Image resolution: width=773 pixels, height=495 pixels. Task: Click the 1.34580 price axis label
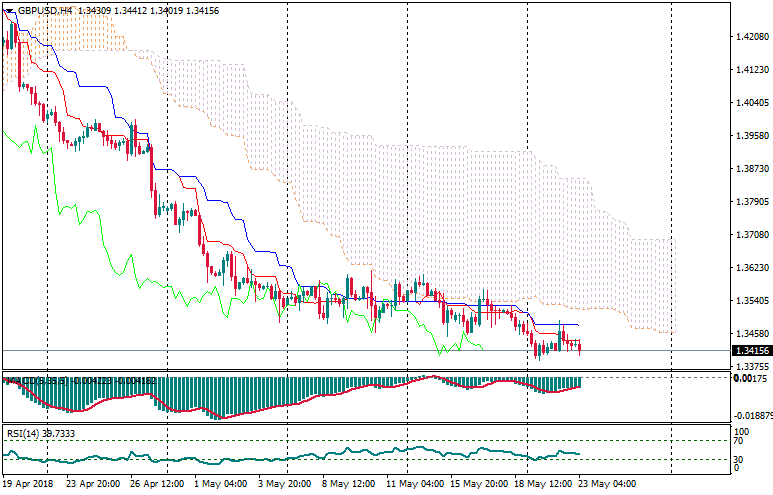coord(750,334)
